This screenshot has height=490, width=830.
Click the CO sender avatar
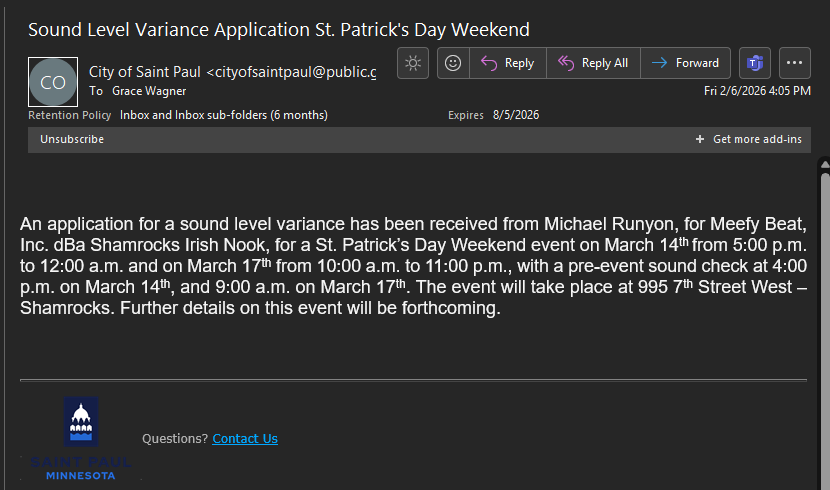pos(53,82)
